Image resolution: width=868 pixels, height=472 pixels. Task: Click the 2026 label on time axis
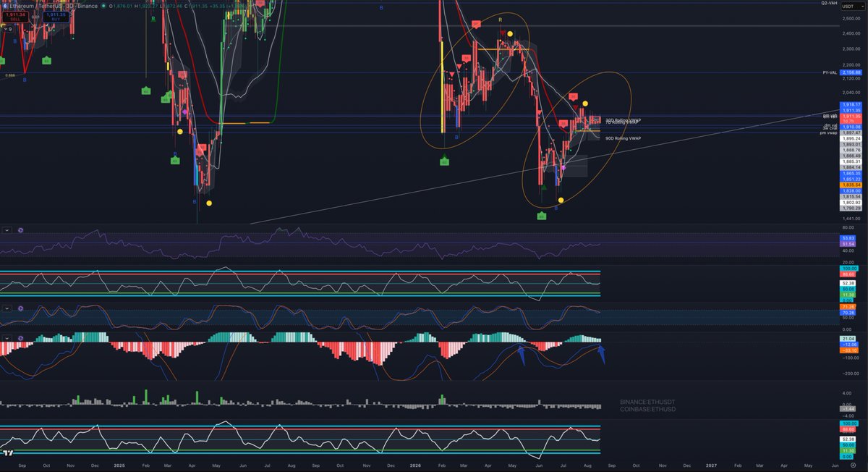click(414, 464)
